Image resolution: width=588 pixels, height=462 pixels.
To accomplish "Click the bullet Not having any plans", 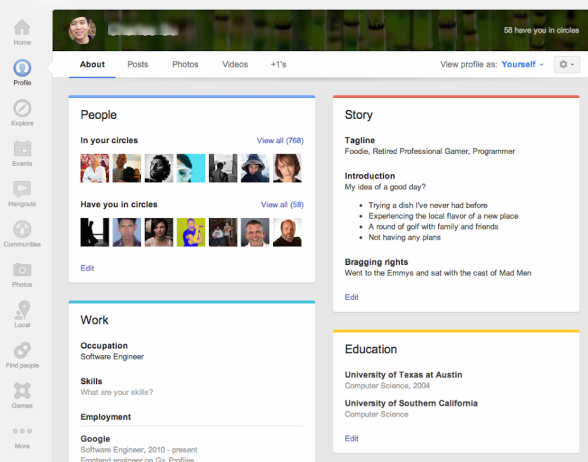I will [405, 237].
